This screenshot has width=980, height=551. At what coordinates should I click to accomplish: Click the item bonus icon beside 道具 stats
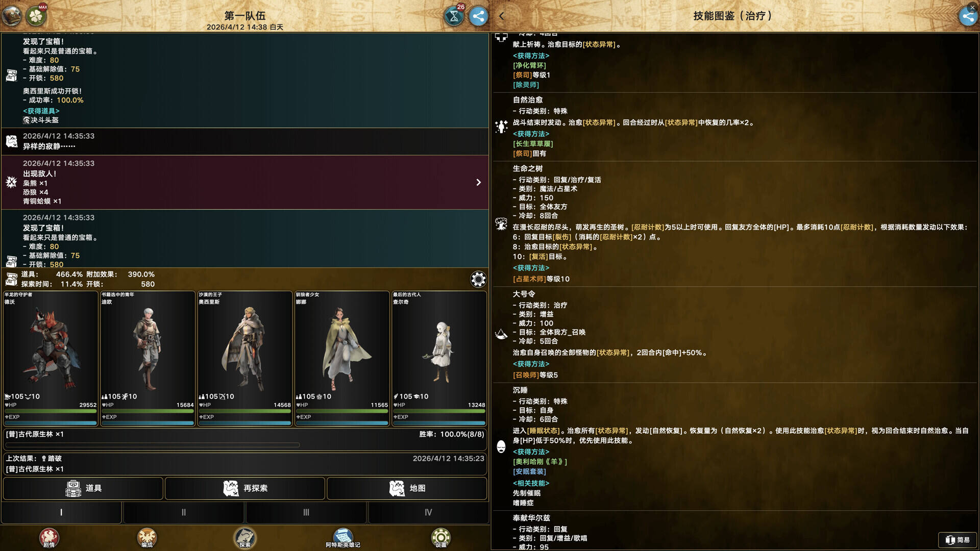point(11,279)
